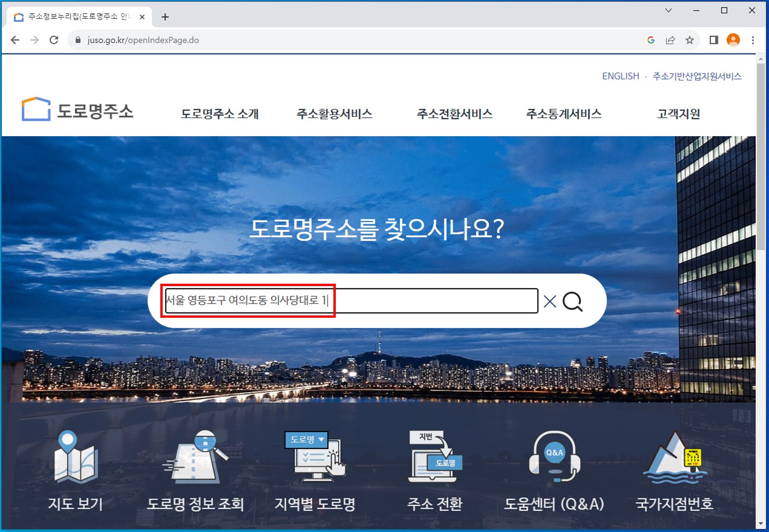Click 도로명 정보 조회 label
This screenshot has height=532, width=769.
point(195,504)
